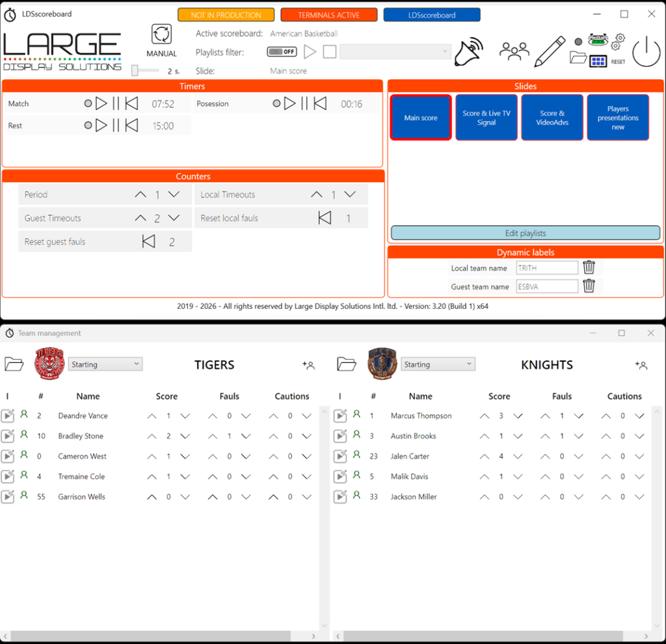Click presentation icon for Deandre Vance
Screen dimensions: 666x644
pyautogui.click(x=8, y=416)
